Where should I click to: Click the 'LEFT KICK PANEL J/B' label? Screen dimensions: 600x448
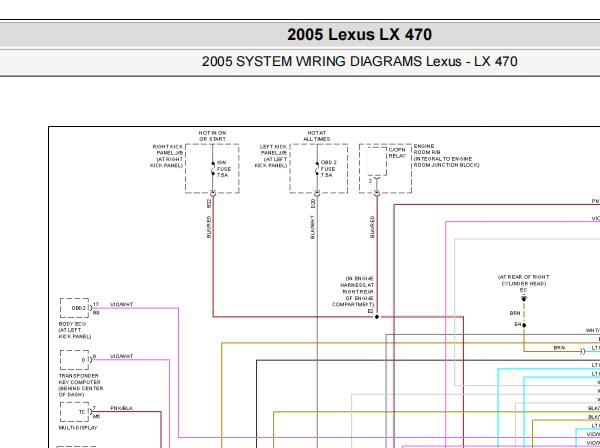tap(271, 156)
